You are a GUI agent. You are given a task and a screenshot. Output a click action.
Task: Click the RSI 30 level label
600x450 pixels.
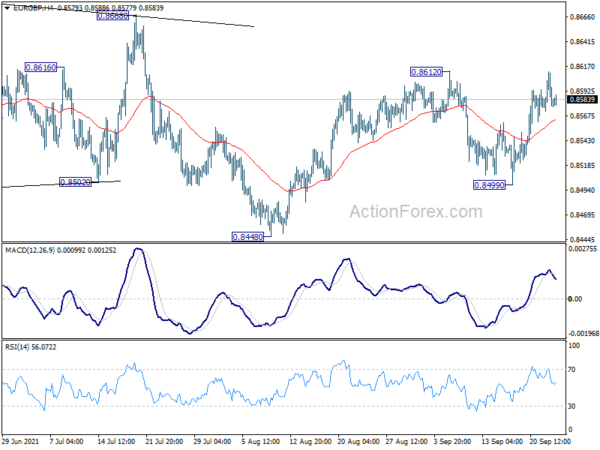click(x=572, y=406)
